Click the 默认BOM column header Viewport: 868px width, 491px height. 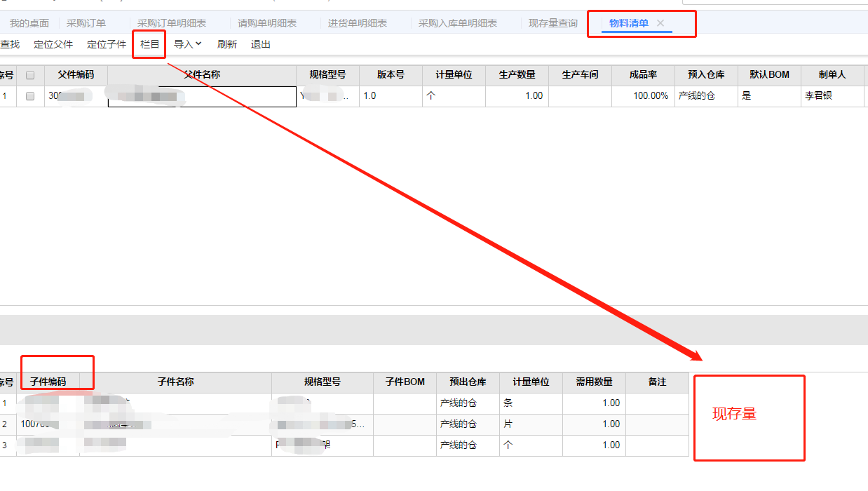tap(770, 75)
